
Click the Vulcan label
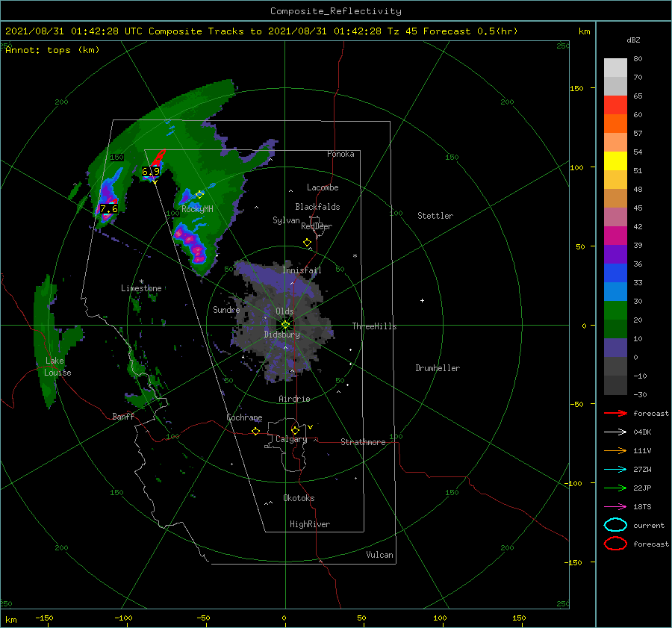click(380, 555)
